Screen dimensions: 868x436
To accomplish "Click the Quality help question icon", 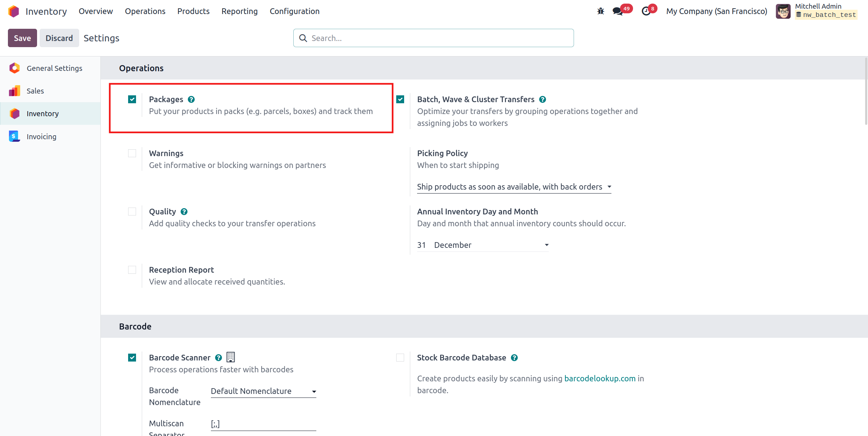I will [184, 212].
